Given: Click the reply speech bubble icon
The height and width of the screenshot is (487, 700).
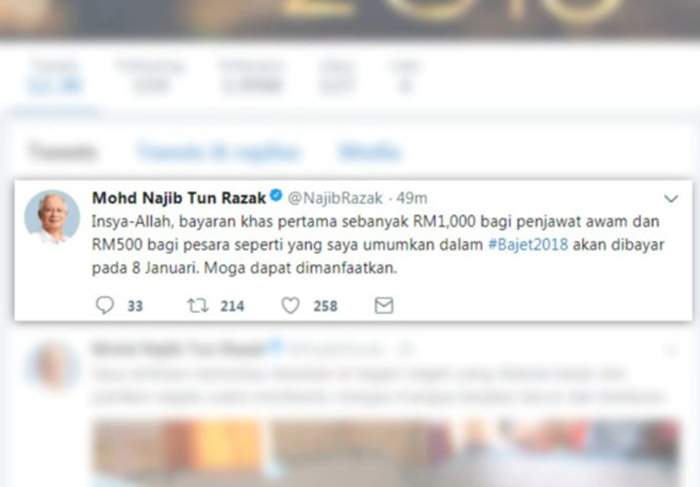Looking at the screenshot, I should coord(105,305).
